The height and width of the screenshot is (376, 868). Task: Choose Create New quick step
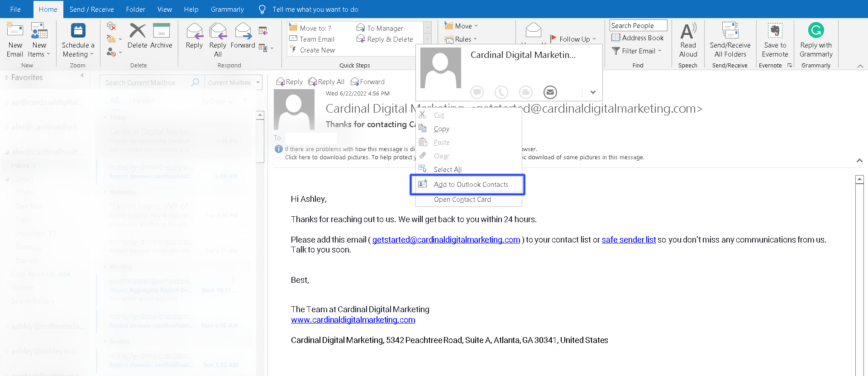312,50
